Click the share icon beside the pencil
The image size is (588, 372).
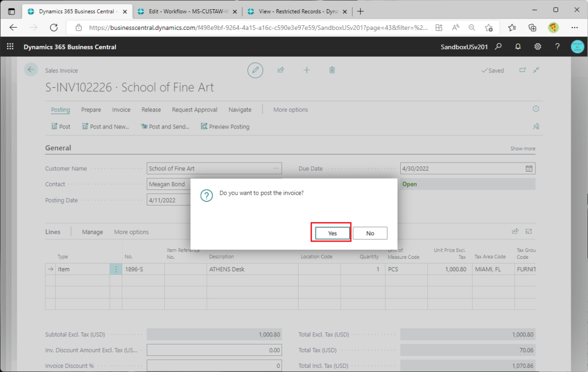pyautogui.click(x=281, y=70)
